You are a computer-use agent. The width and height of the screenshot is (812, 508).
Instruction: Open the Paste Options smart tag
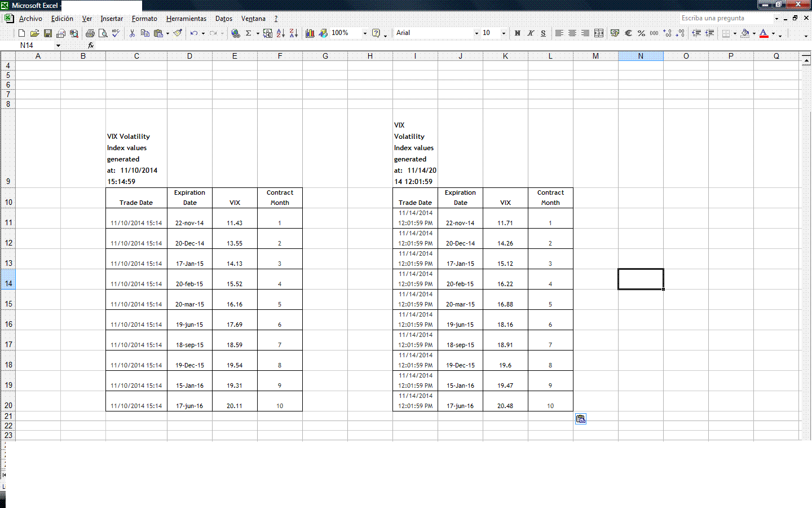(x=581, y=419)
